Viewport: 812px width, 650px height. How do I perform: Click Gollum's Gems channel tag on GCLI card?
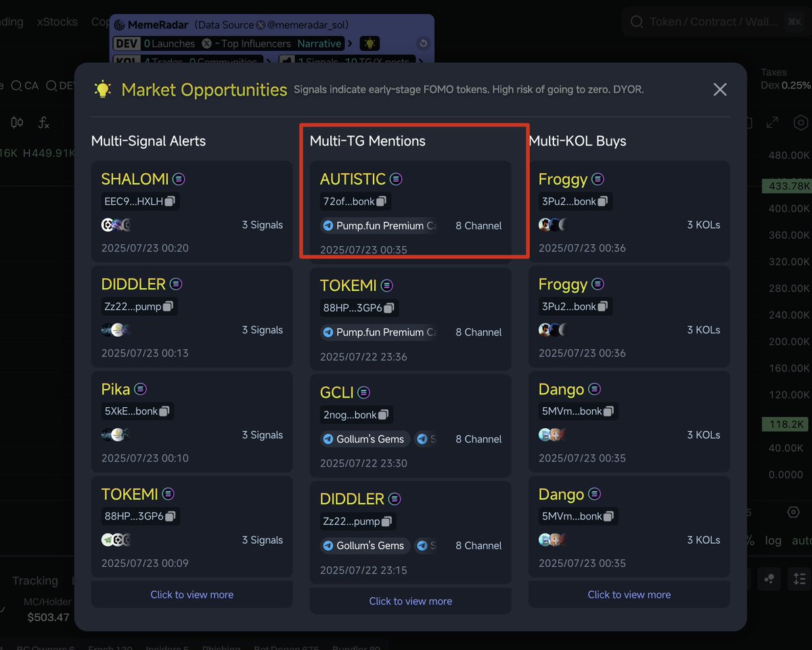(365, 439)
